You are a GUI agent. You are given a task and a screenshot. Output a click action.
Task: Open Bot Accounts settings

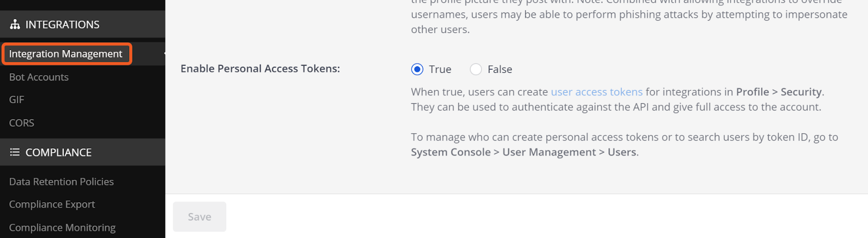click(39, 77)
